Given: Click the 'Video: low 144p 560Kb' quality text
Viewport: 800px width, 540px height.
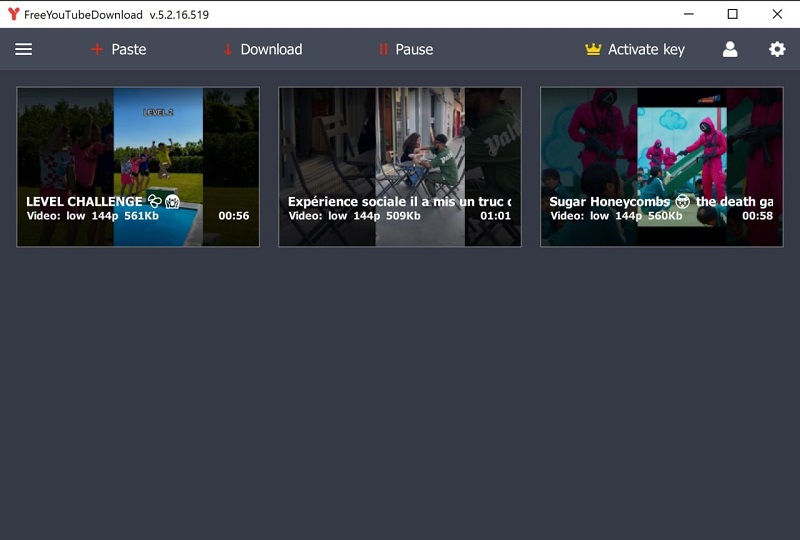Looking at the screenshot, I should pos(616,216).
